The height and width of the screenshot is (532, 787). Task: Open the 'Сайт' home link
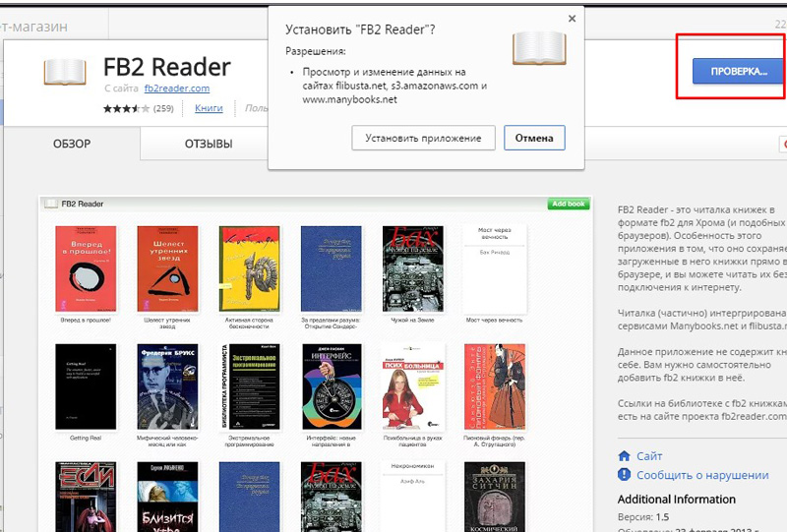(x=649, y=456)
